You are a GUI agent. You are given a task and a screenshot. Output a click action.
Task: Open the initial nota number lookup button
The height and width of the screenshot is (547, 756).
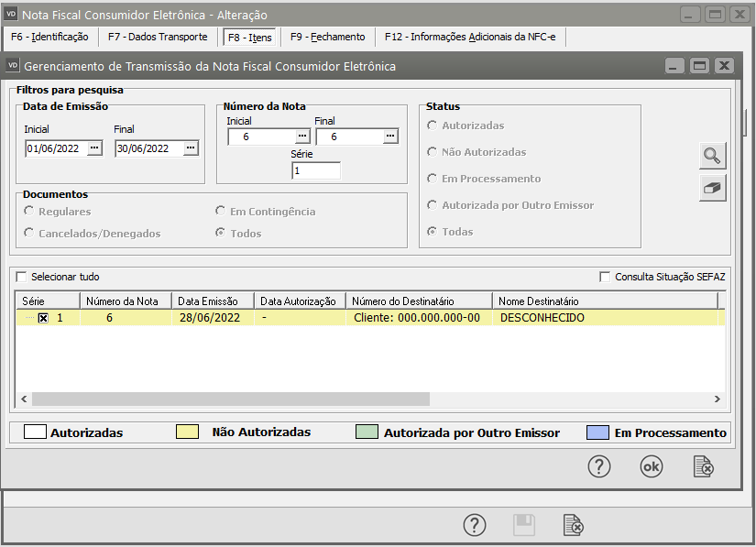pos(302,137)
